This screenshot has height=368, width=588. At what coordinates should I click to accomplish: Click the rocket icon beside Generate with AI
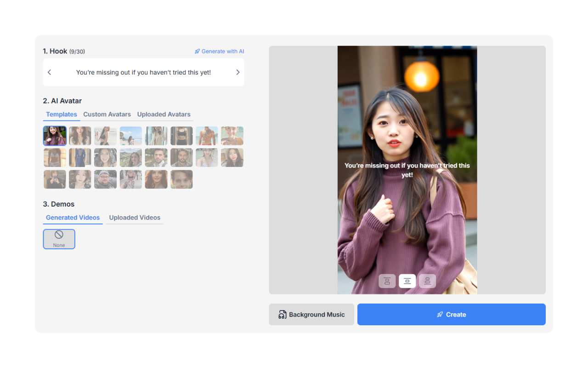[197, 52]
